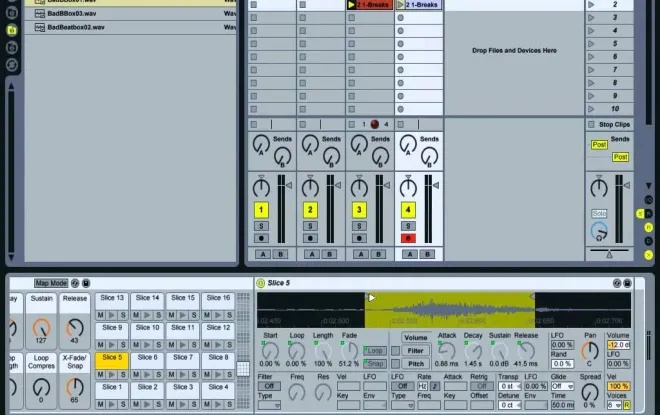Click hot-swap icon next to Map Mode

coord(75,283)
